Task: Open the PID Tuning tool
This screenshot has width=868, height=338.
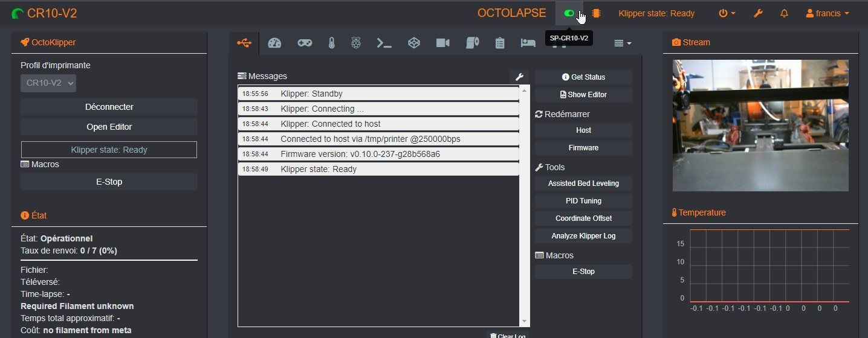Action: tap(583, 200)
